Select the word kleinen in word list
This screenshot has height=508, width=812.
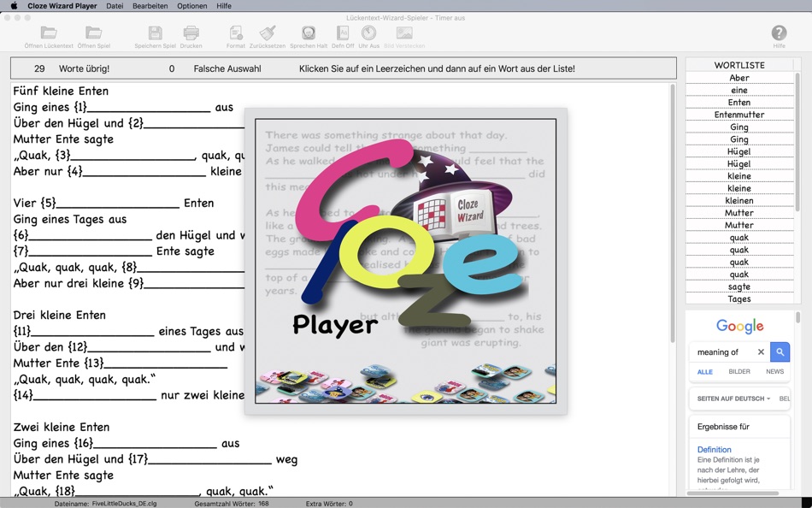tap(739, 201)
